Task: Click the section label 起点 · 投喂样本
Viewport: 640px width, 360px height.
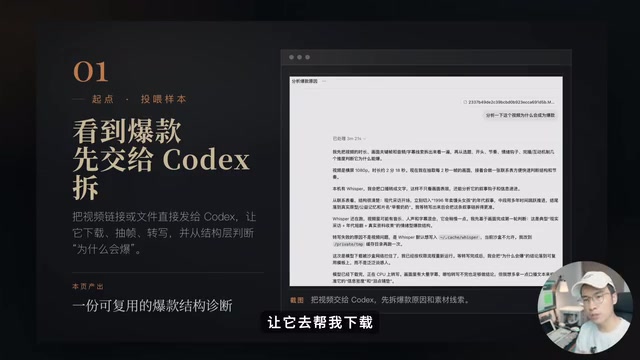Action: 139,99
